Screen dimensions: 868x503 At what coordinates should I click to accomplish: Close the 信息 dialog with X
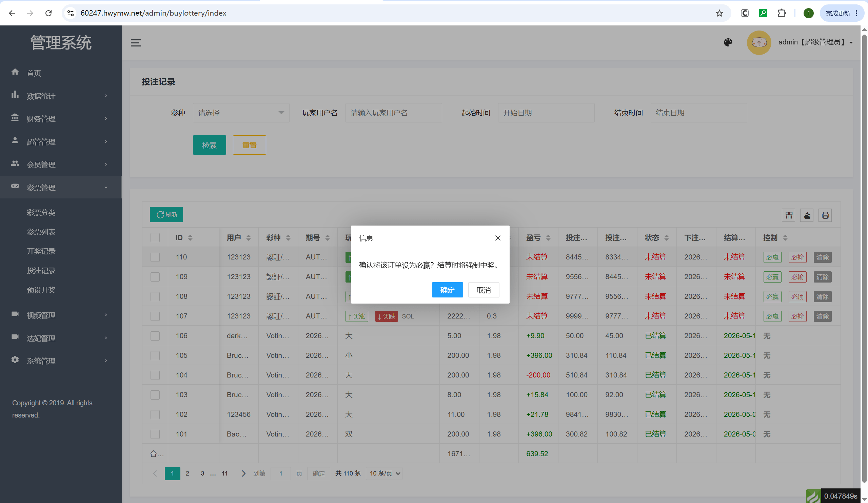coord(498,238)
